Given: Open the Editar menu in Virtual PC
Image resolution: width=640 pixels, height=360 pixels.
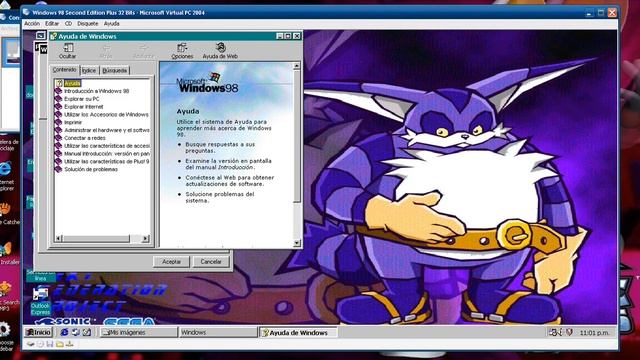Looking at the screenshot, I should (x=52, y=24).
